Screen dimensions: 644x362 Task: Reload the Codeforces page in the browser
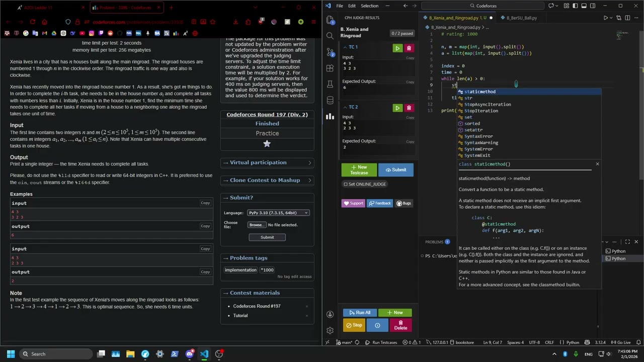pos(33,22)
